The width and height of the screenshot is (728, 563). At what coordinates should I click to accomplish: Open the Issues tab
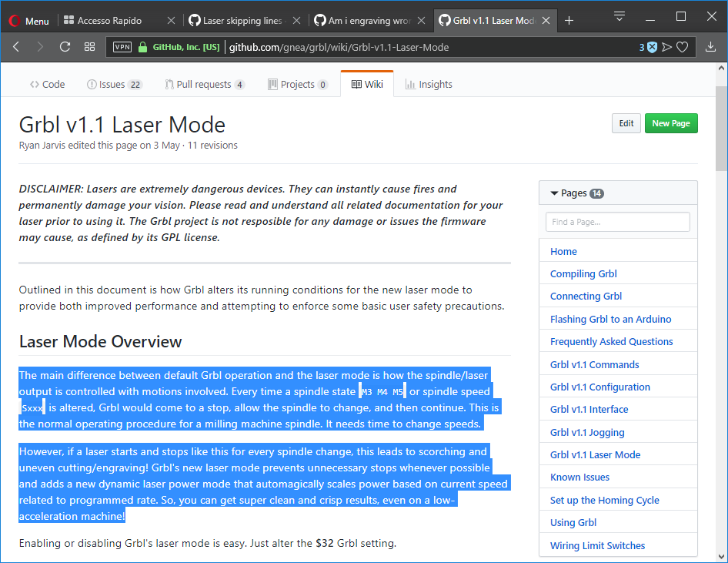(114, 85)
